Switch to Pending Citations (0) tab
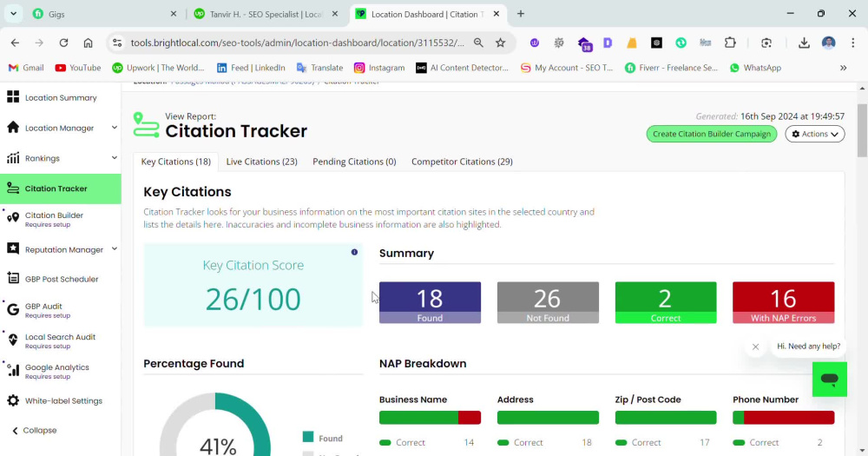The height and width of the screenshot is (456, 868). point(354,162)
